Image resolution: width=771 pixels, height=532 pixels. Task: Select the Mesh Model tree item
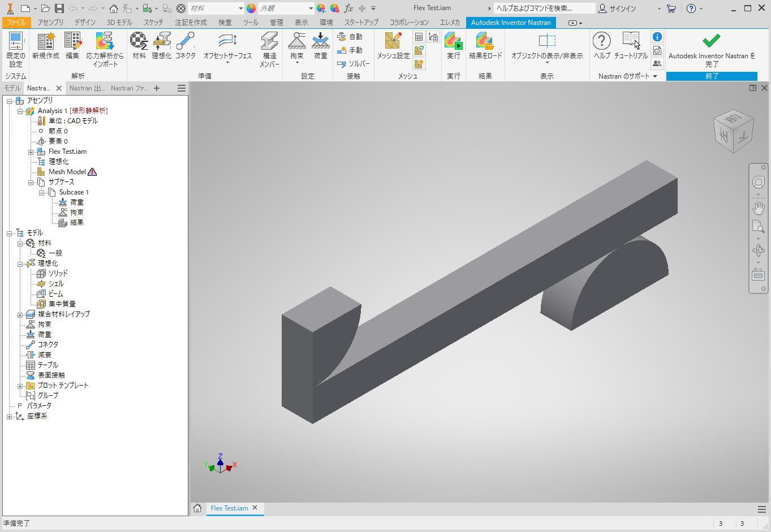tap(67, 172)
